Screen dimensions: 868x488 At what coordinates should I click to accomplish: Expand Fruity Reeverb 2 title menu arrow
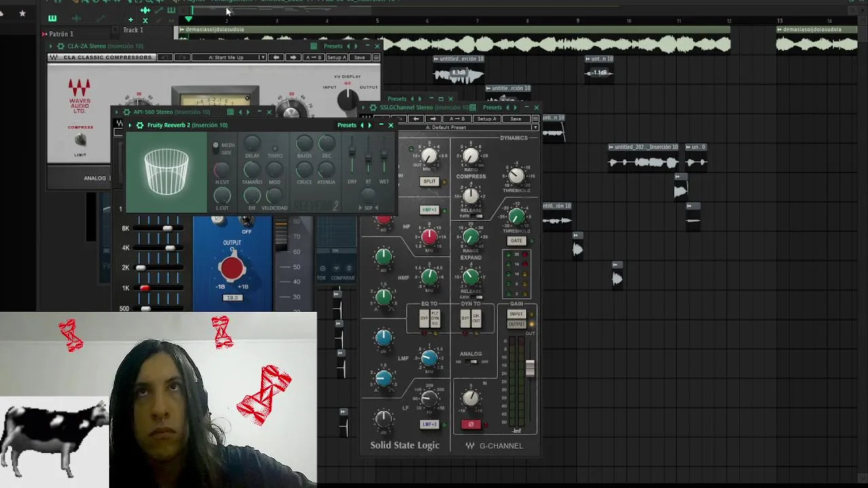[x=130, y=125]
